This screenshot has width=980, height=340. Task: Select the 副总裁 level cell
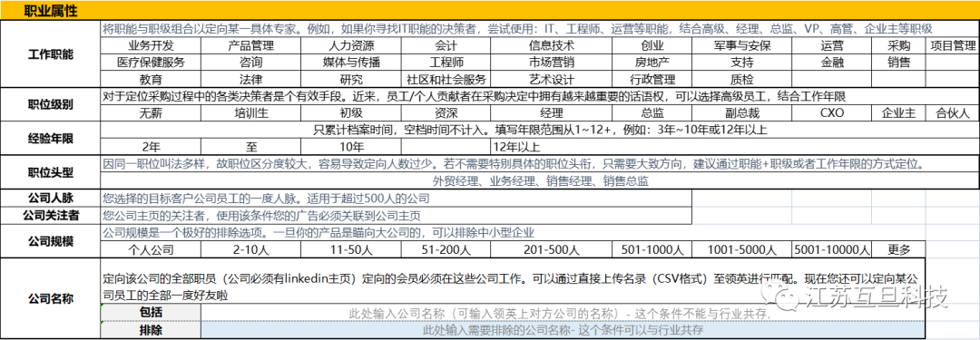tap(742, 113)
